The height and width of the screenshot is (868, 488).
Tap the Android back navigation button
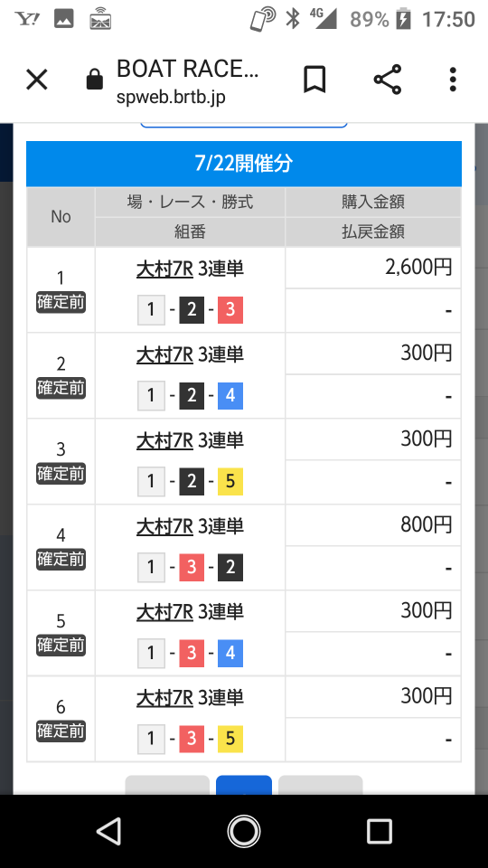click(109, 831)
